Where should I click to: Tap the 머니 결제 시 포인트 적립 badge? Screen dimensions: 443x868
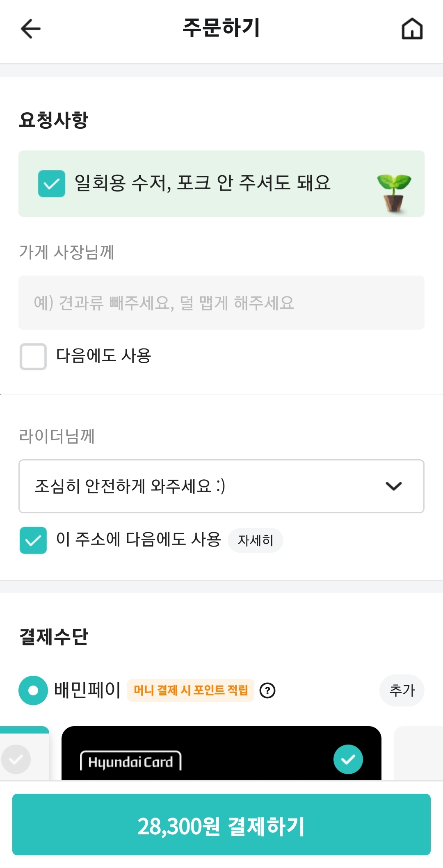[191, 690]
